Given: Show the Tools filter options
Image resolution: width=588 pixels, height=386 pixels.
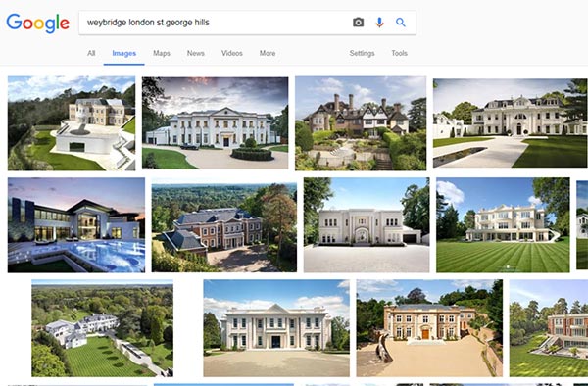Looking at the screenshot, I should (x=400, y=53).
